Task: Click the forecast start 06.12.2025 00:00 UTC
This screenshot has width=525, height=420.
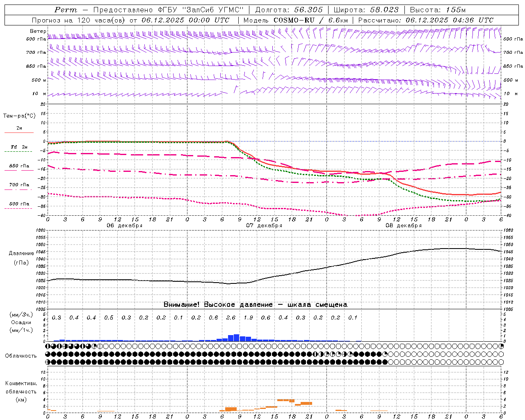Action: [185, 20]
